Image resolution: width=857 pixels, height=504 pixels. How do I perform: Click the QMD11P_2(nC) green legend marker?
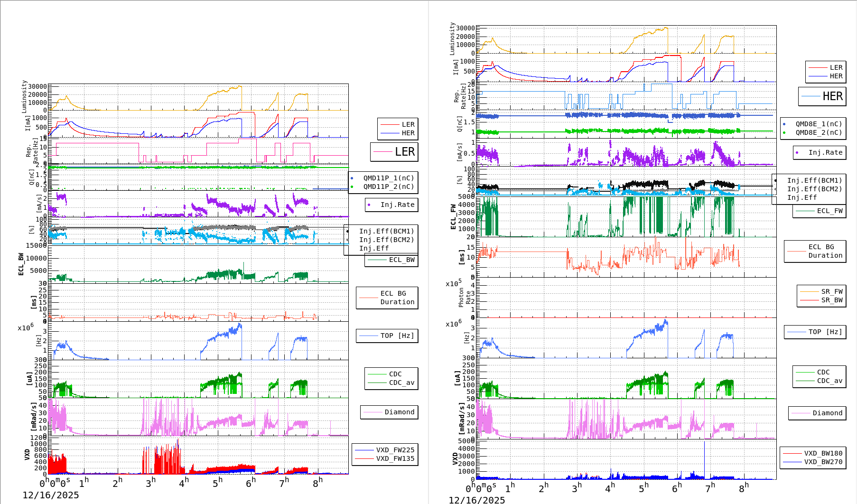coord(352,187)
